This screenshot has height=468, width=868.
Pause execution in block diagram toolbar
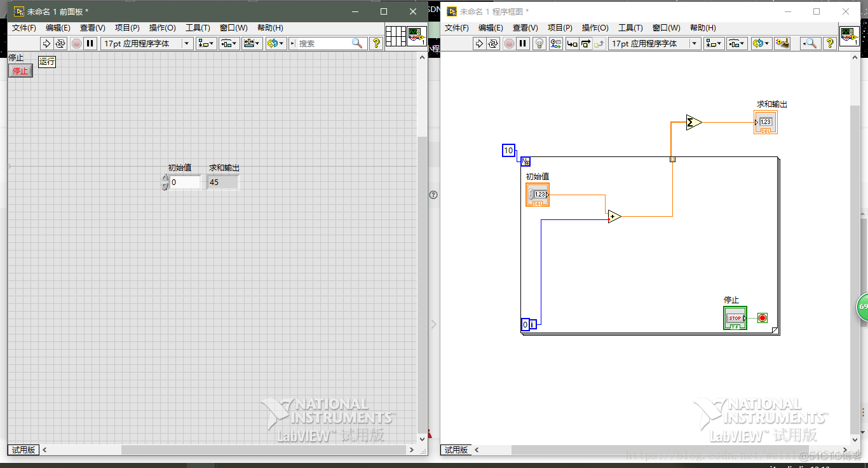coord(523,43)
